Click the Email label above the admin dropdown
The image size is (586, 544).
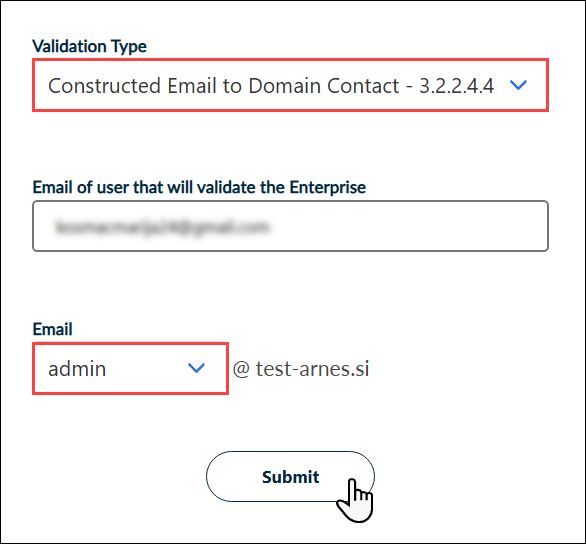coord(52,329)
